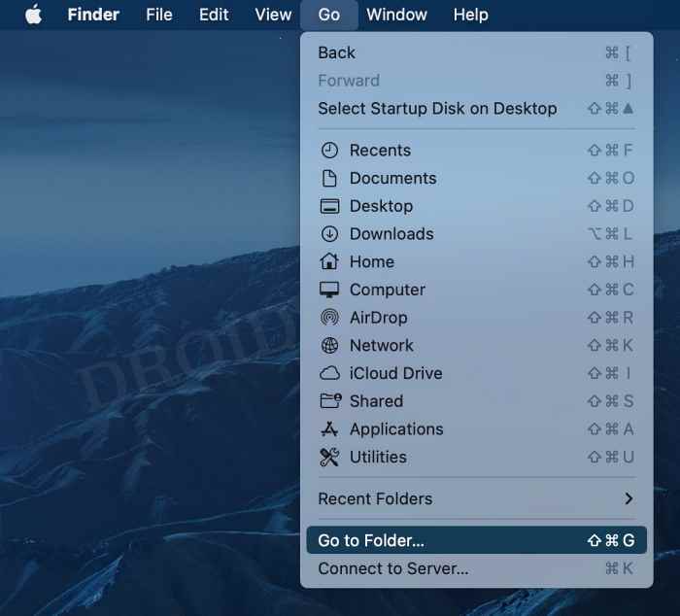This screenshot has height=616, width=680.
Task: Select Go to Folder… menu item
Action: (x=476, y=540)
